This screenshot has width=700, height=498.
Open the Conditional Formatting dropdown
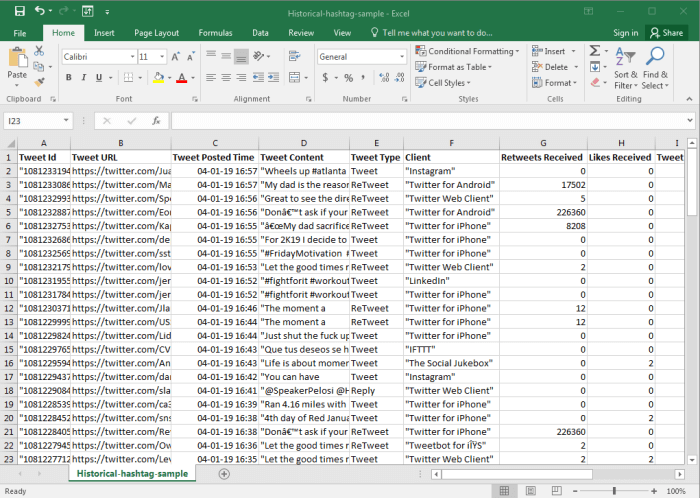tap(466, 51)
